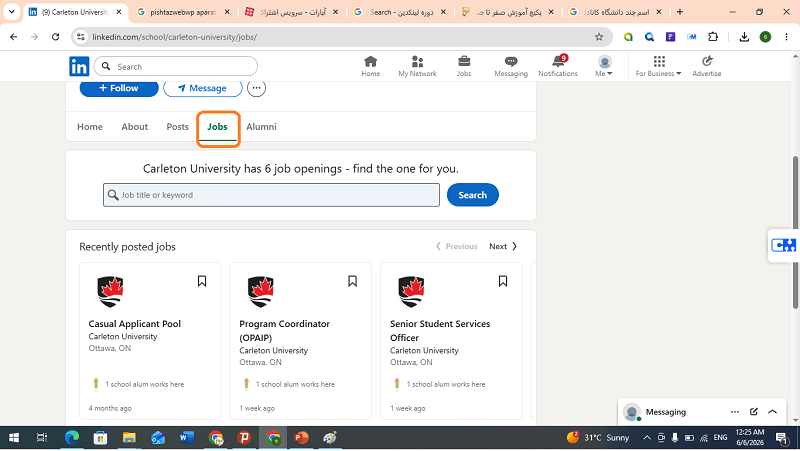Follow Carleton University
This screenshot has height=451, width=800.
(x=119, y=88)
